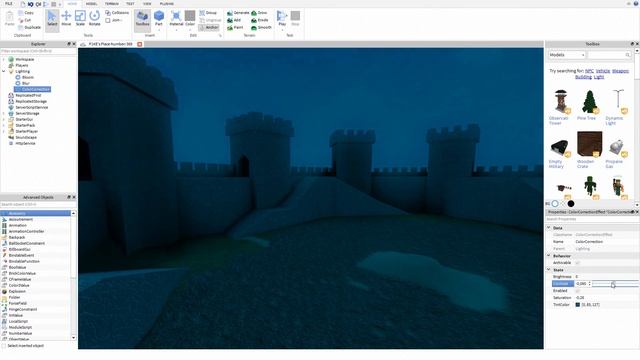
Task: Select Workspace in Explorer
Action: click(24, 59)
